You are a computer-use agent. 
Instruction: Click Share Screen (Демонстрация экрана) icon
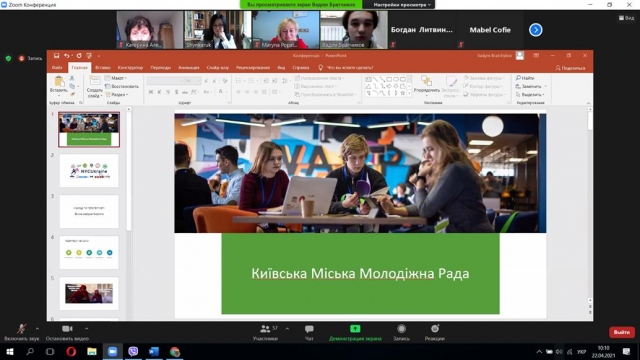(355, 329)
